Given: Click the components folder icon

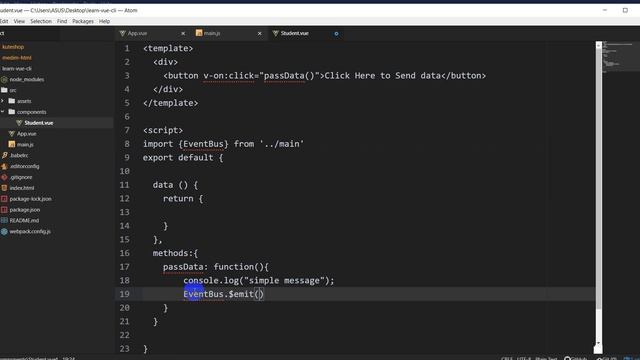Looking at the screenshot, I should [x=12, y=112].
